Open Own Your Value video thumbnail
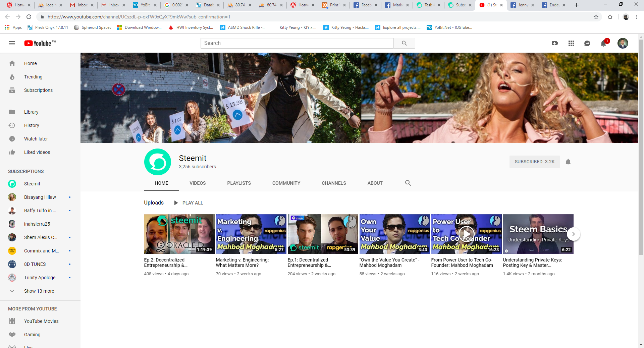 (x=395, y=234)
